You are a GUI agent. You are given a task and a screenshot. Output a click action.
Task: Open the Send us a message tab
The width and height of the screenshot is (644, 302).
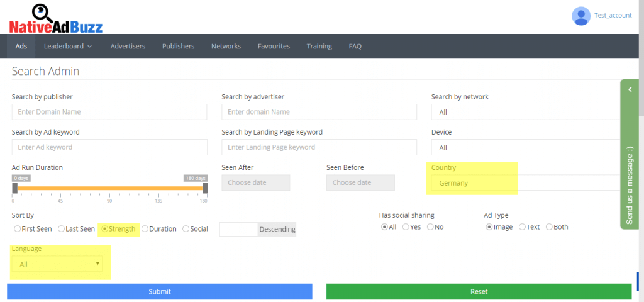pyautogui.click(x=630, y=186)
